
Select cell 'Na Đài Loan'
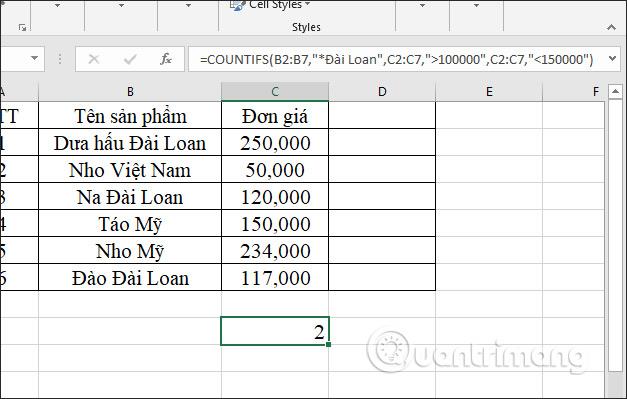point(130,196)
